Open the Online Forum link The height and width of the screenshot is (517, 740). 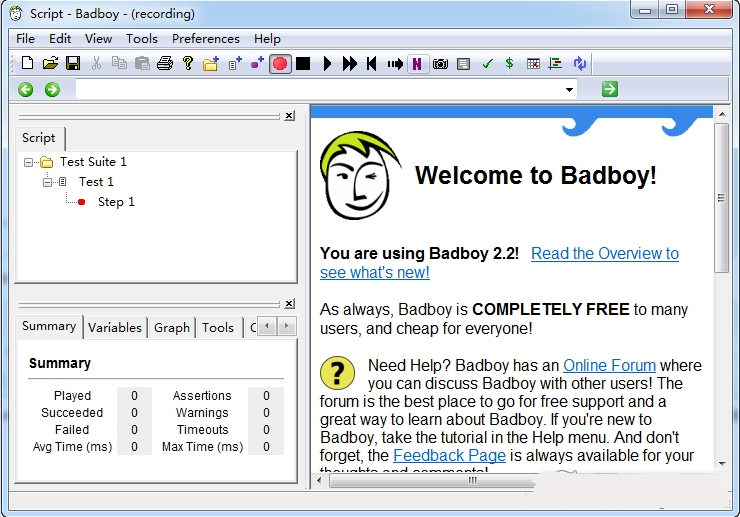(609, 365)
